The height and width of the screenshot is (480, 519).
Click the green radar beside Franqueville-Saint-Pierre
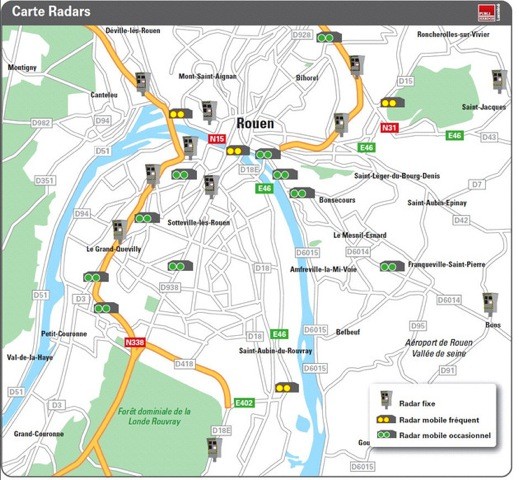[x=392, y=266]
